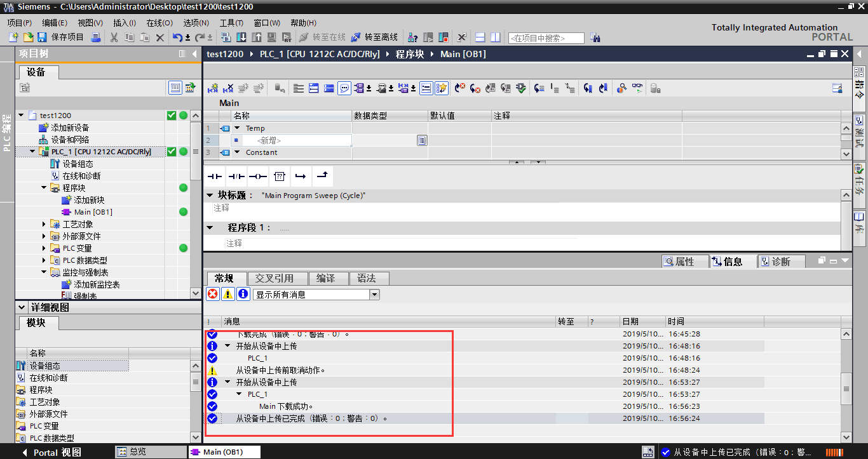Insert the empty box instruction from favorites

tap(280, 176)
